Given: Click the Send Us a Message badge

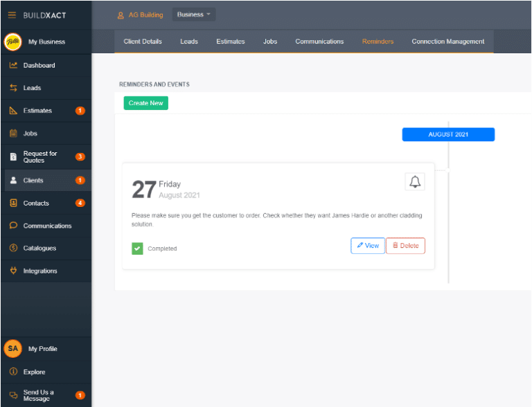Looking at the screenshot, I should click(x=80, y=395).
